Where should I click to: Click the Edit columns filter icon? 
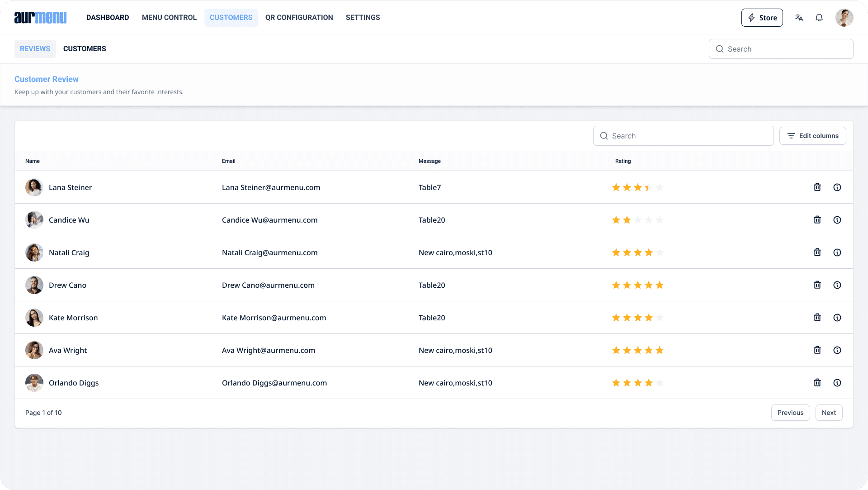[791, 135]
